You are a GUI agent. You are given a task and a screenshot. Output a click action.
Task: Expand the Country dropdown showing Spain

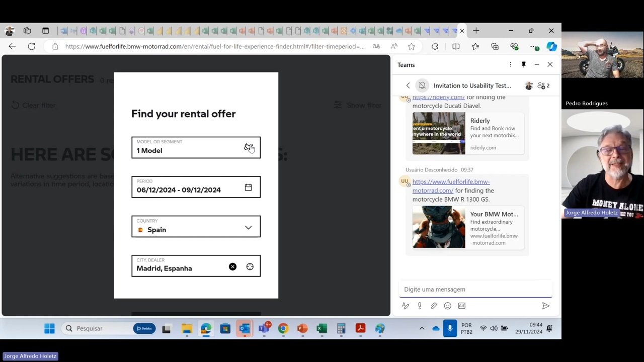(248, 228)
